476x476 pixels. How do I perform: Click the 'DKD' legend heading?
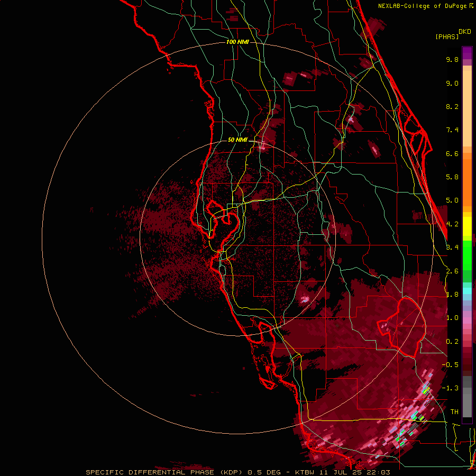(x=465, y=32)
